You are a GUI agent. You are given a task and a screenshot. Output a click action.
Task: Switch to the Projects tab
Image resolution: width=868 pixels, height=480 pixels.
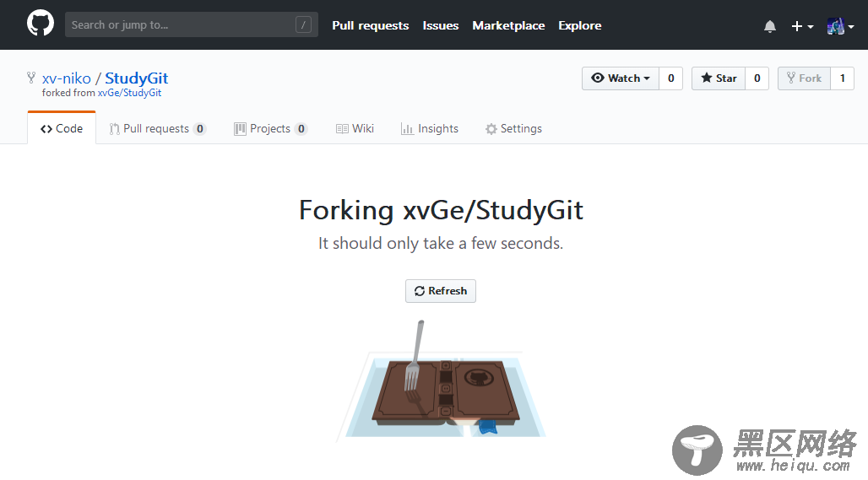(271, 129)
